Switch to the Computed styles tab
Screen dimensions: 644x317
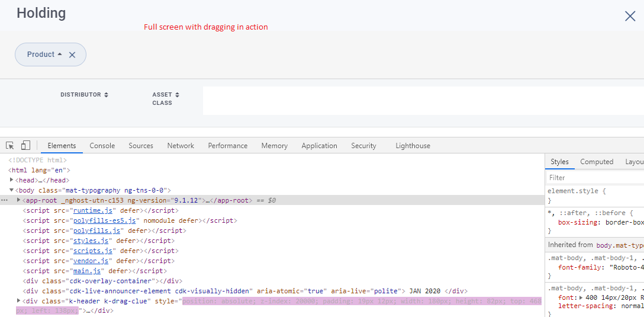597,162
